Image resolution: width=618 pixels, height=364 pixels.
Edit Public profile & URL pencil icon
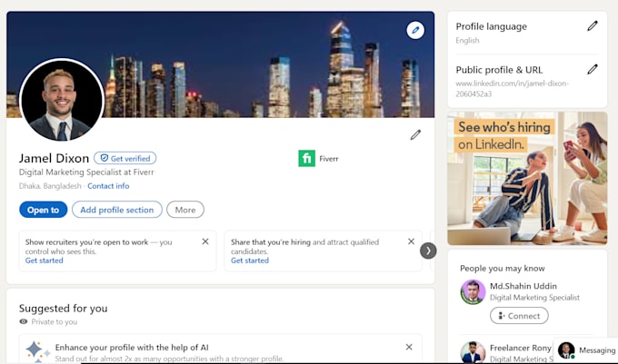tap(593, 69)
